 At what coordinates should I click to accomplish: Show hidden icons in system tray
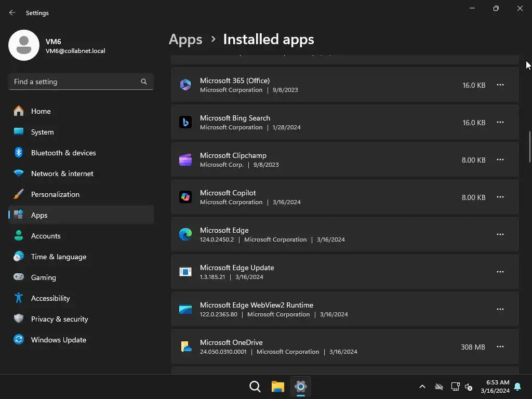pos(422,387)
